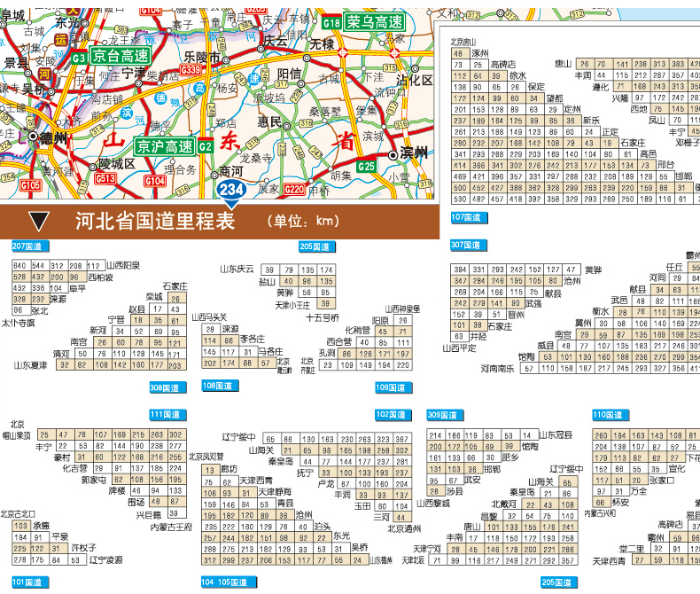Click the 石家庄 label in 207国道 table
Viewport: 700px width, 594px height.
(x=171, y=285)
